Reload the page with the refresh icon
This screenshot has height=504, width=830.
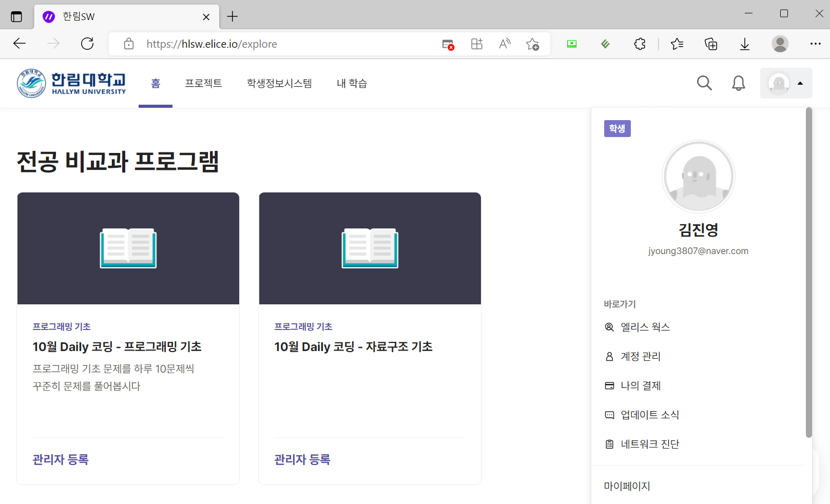tap(87, 44)
